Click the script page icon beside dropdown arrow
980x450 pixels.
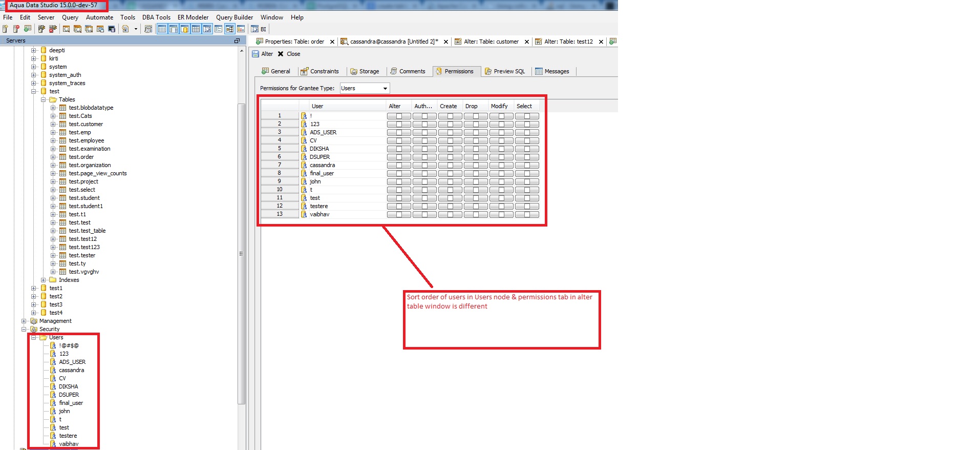click(125, 29)
